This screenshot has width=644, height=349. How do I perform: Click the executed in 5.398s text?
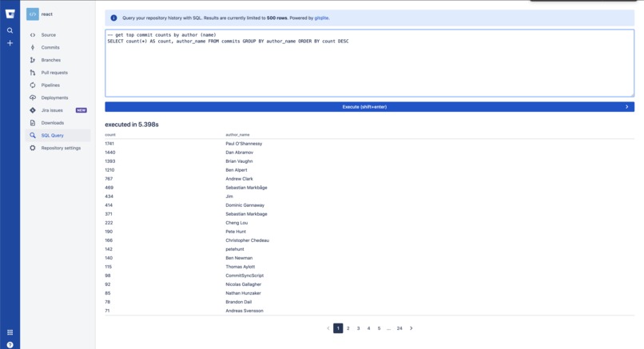click(x=131, y=125)
